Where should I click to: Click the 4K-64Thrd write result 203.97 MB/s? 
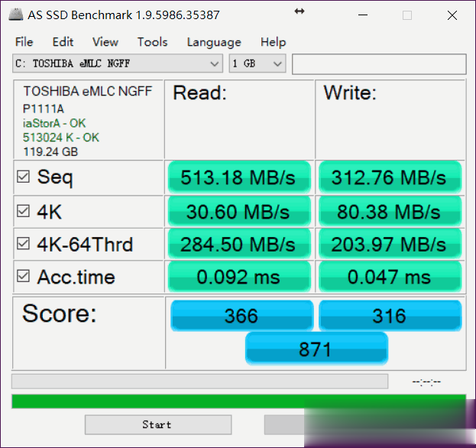tap(390, 244)
